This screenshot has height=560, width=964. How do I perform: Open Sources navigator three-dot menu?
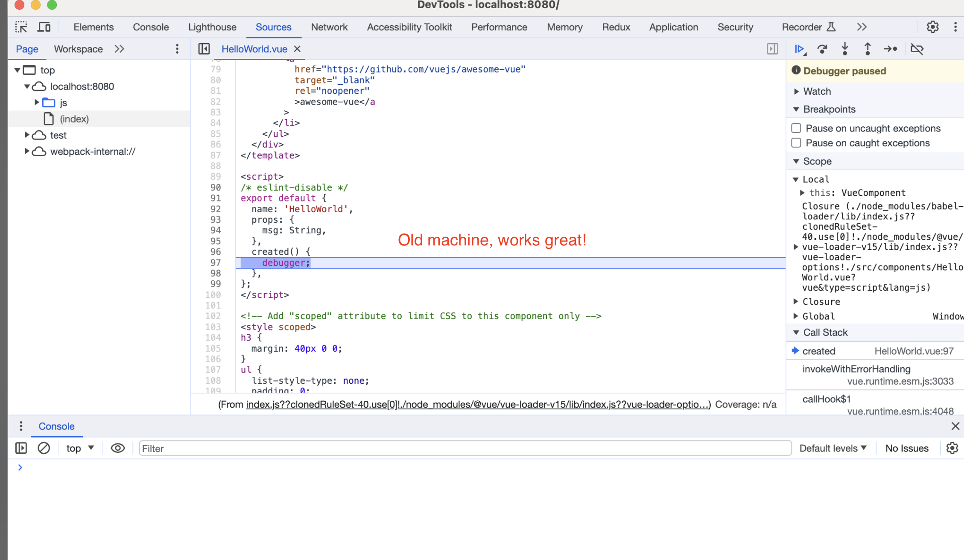pyautogui.click(x=177, y=49)
